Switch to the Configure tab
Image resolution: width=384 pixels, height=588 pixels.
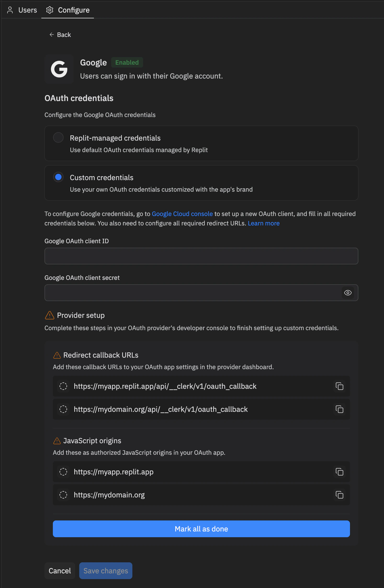[68, 10]
